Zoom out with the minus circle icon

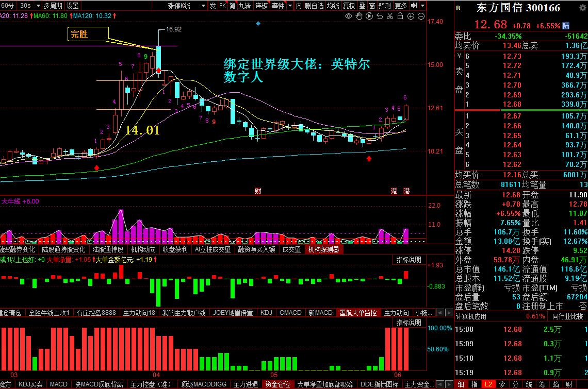[421, 16]
